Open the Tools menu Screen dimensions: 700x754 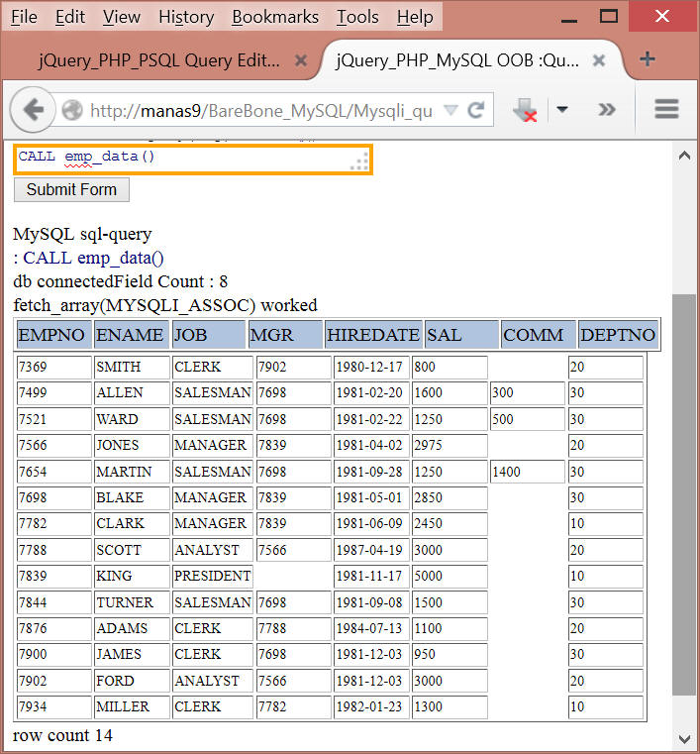point(357,17)
